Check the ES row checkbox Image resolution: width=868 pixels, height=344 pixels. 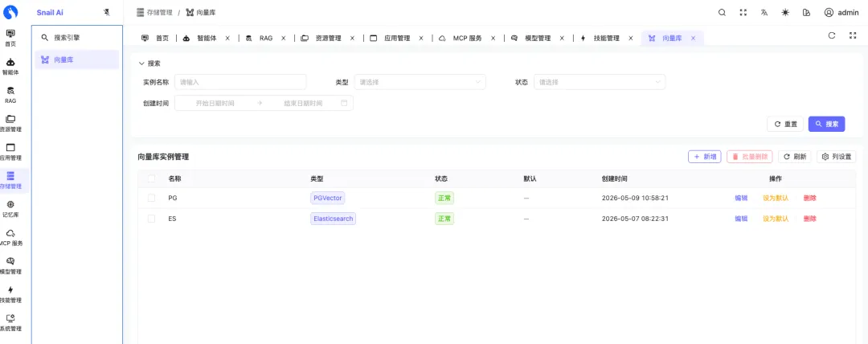(151, 219)
